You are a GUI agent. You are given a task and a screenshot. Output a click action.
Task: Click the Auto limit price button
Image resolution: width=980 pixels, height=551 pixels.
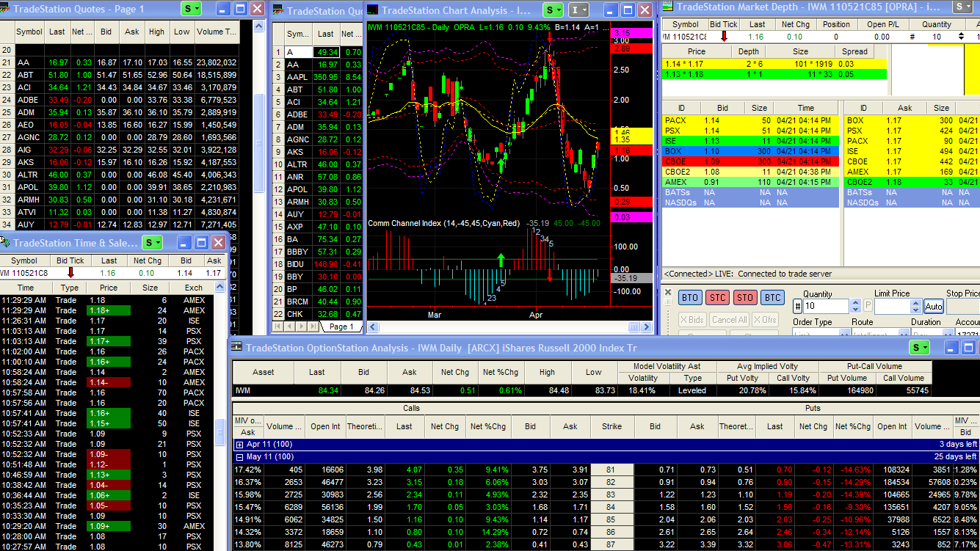point(933,306)
